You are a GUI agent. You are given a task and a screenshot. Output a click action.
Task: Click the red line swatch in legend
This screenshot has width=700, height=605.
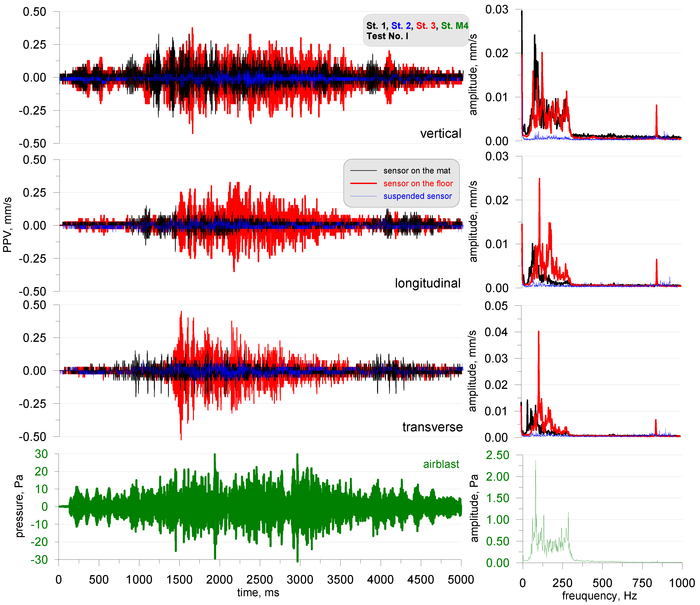pyautogui.click(x=363, y=183)
